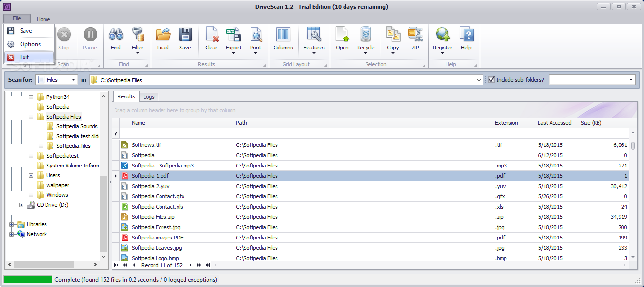This screenshot has height=287, width=644.
Task: Expand the Libraries tree node
Action: 12,224
